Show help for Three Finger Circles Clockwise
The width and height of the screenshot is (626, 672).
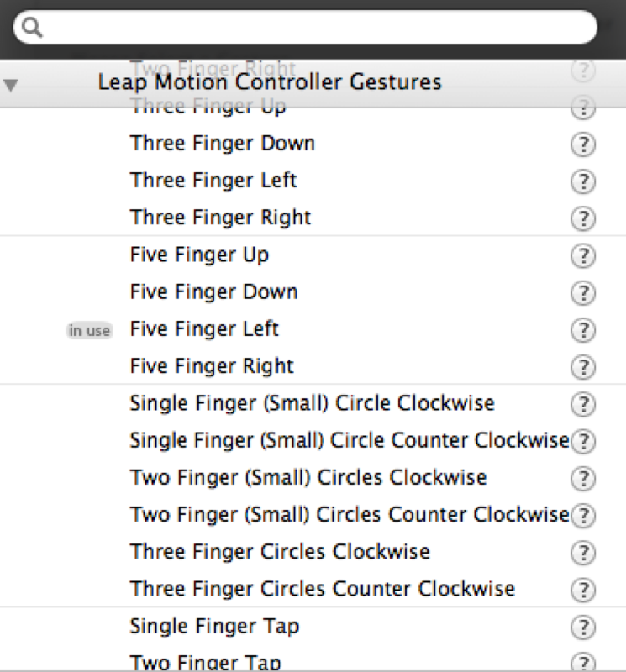(582, 552)
